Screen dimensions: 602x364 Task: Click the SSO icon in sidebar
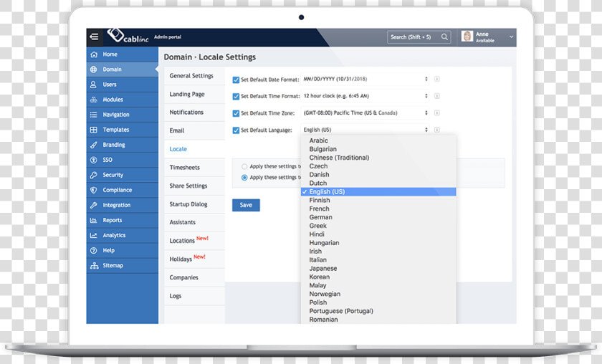click(x=93, y=160)
